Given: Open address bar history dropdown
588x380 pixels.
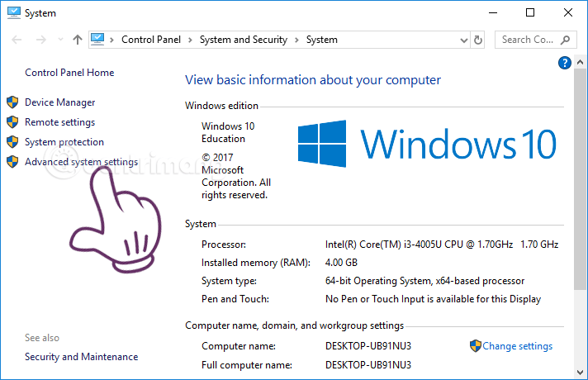Looking at the screenshot, I should click(x=464, y=40).
